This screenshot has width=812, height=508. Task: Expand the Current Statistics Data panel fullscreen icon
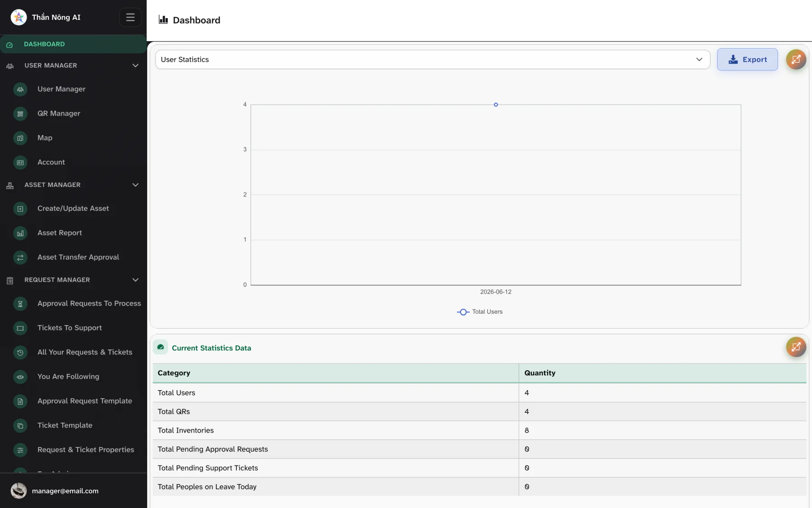[796, 347]
